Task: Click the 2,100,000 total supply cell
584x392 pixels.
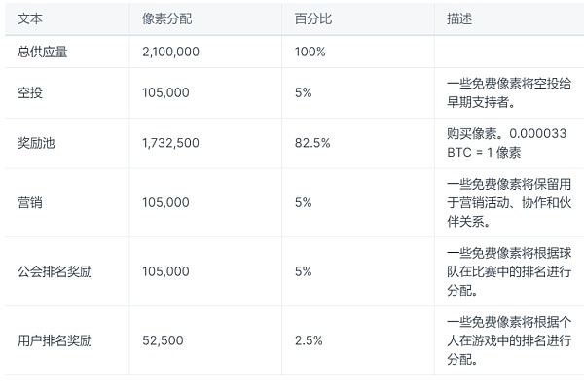Action: pyautogui.click(x=172, y=53)
